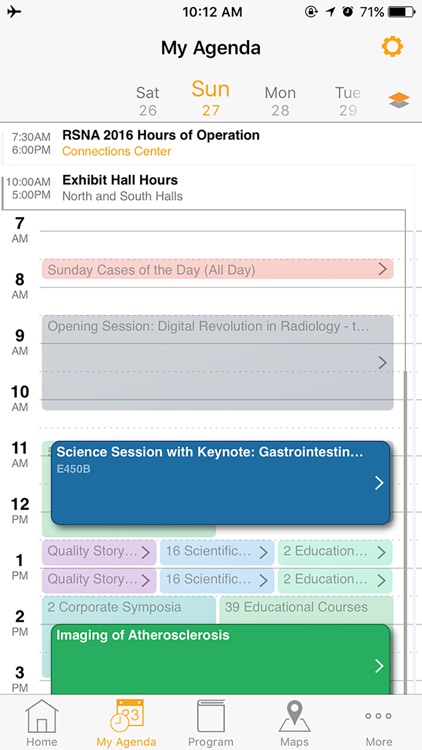Image resolution: width=422 pixels, height=750 pixels.
Task: Open the first purple Quality Story block
Action: tap(99, 552)
